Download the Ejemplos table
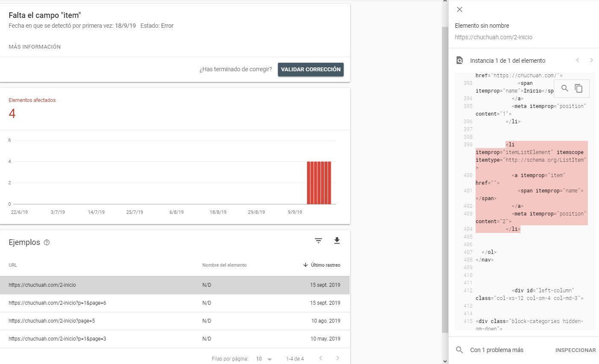This screenshot has width=599, height=364. (x=337, y=241)
